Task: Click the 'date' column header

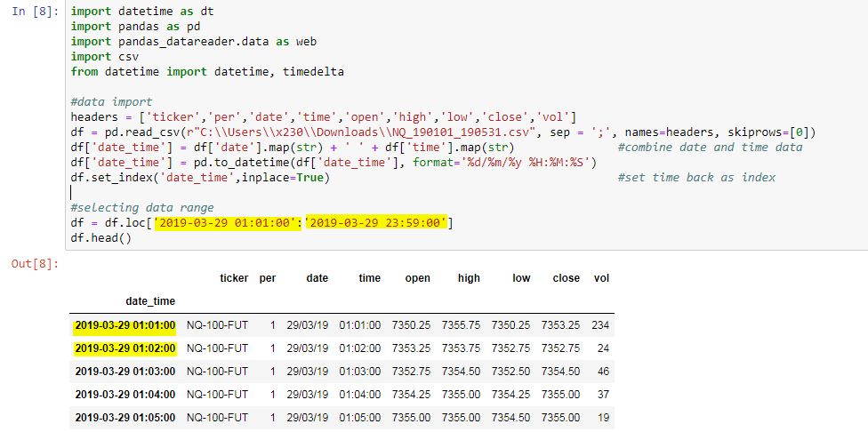Action: click(317, 278)
